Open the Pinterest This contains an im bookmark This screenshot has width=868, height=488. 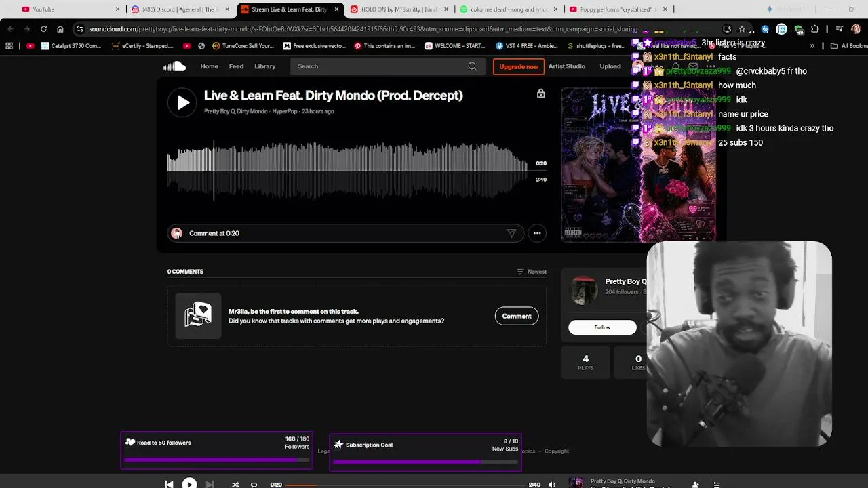(384, 46)
